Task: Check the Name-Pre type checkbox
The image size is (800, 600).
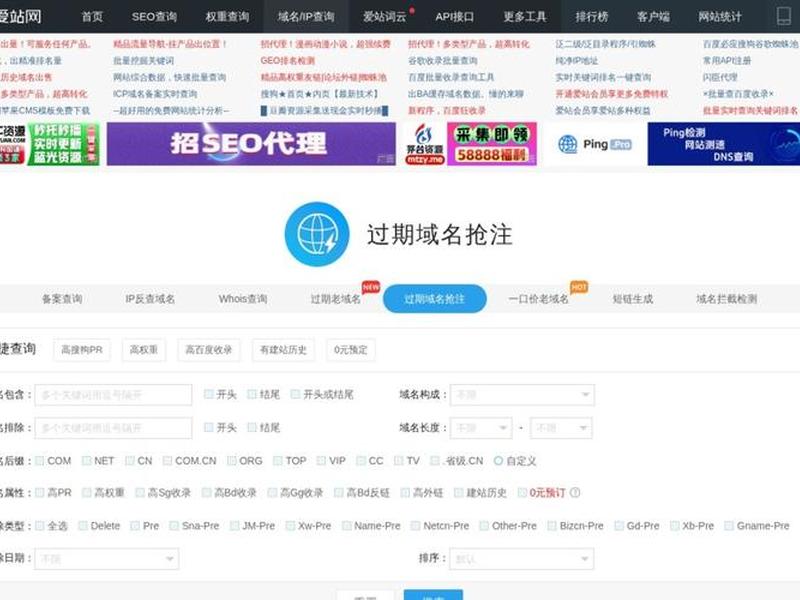Action: [x=346, y=526]
